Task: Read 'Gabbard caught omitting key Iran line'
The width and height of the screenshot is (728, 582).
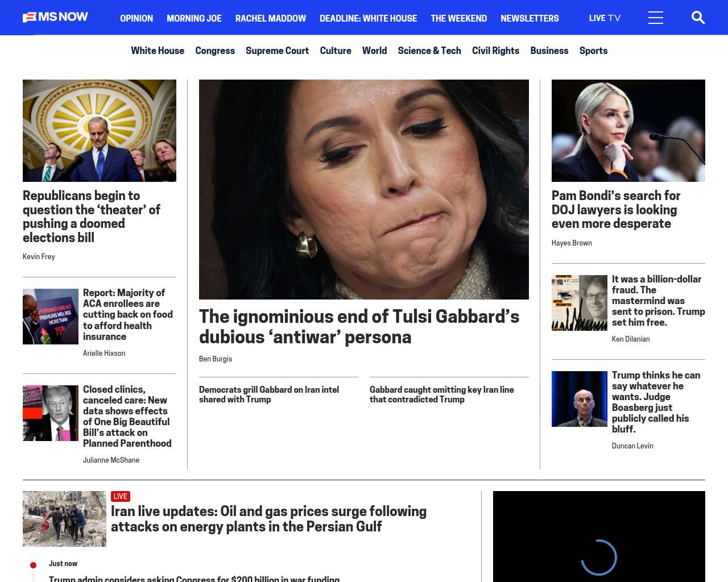Action: 441,394
